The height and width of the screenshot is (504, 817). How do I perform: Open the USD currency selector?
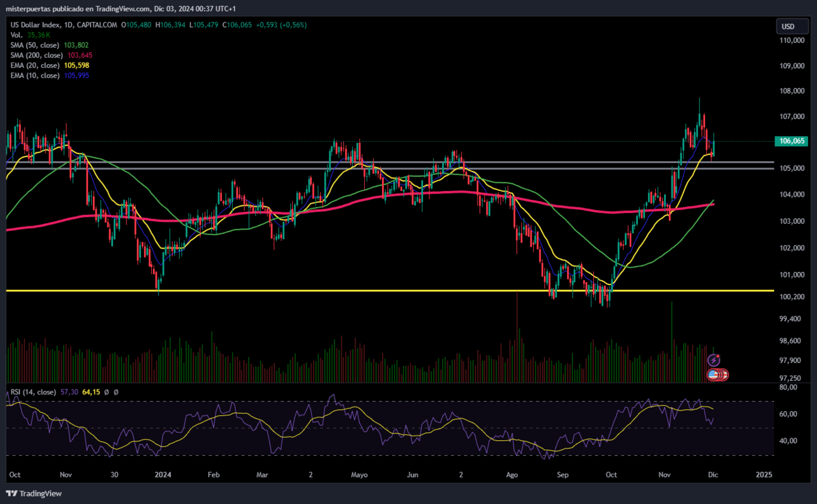[x=793, y=27]
